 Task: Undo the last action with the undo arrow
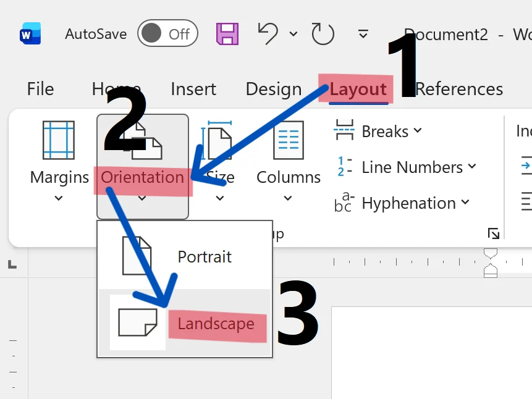tap(268, 33)
